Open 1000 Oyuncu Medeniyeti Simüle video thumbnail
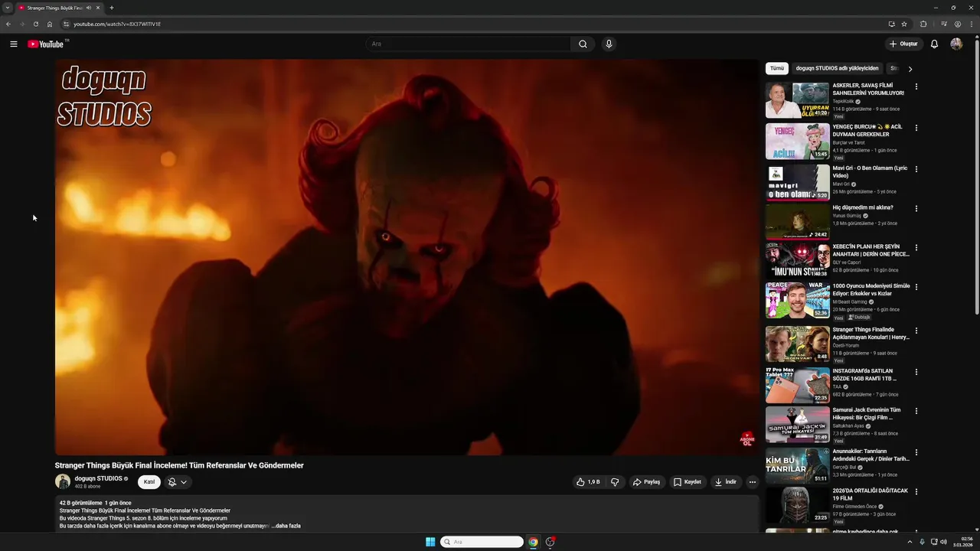Image resolution: width=980 pixels, height=551 pixels. [797, 301]
